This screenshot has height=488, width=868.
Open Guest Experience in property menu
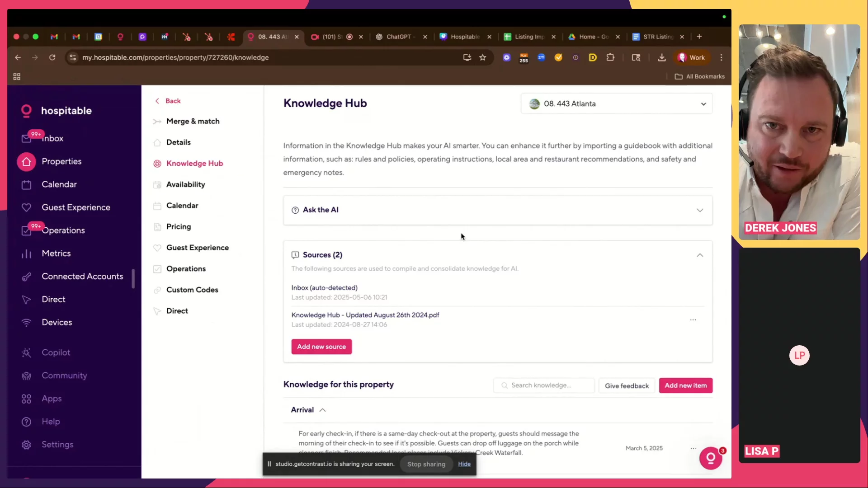click(198, 248)
